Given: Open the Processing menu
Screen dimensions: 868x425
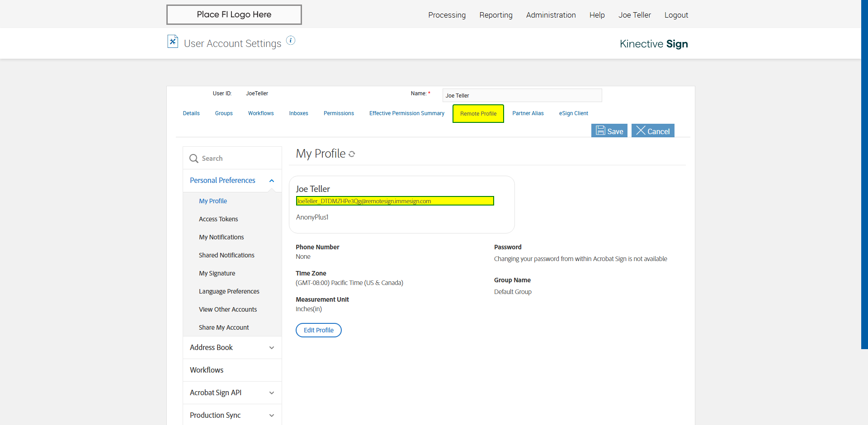Looking at the screenshot, I should [447, 15].
